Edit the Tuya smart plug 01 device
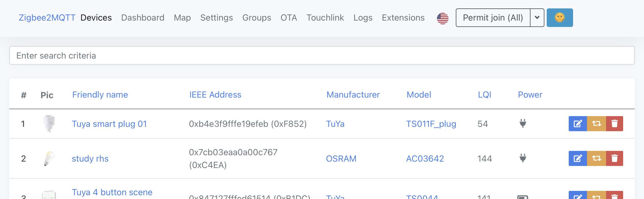 point(578,124)
